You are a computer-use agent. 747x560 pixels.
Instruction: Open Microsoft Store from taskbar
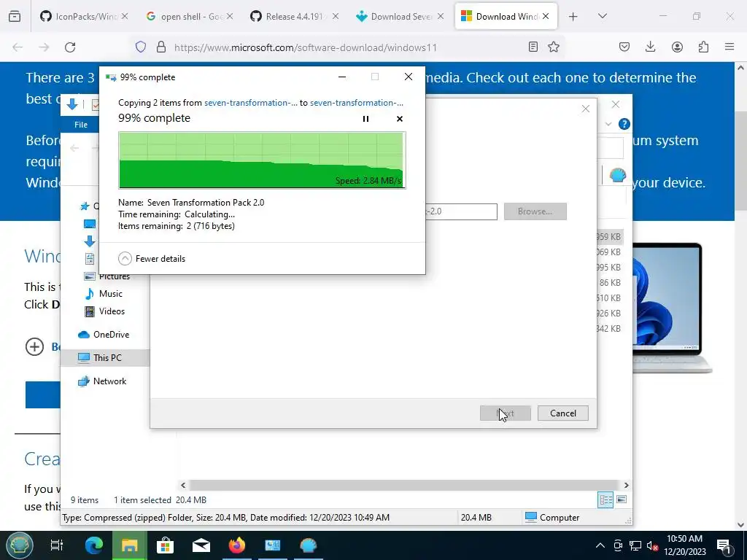click(x=166, y=545)
